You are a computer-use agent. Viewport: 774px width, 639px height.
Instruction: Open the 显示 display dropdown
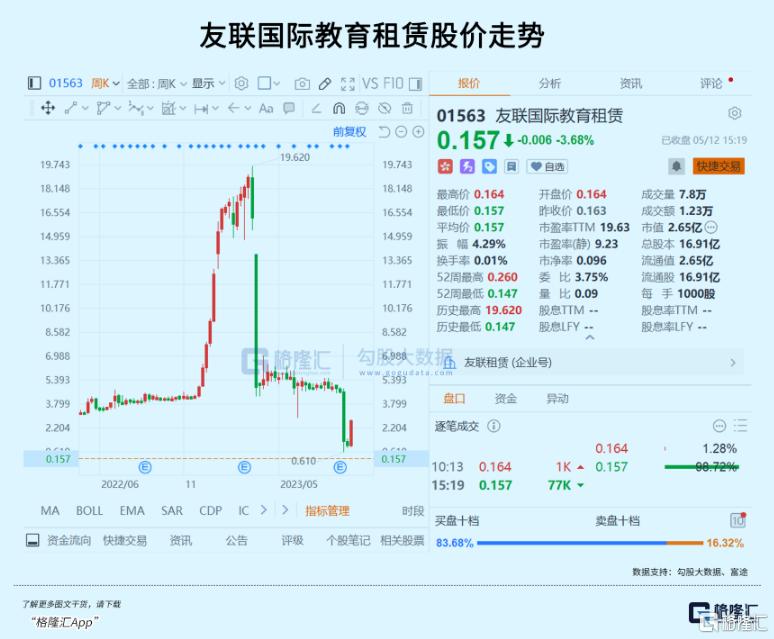coord(208,83)
